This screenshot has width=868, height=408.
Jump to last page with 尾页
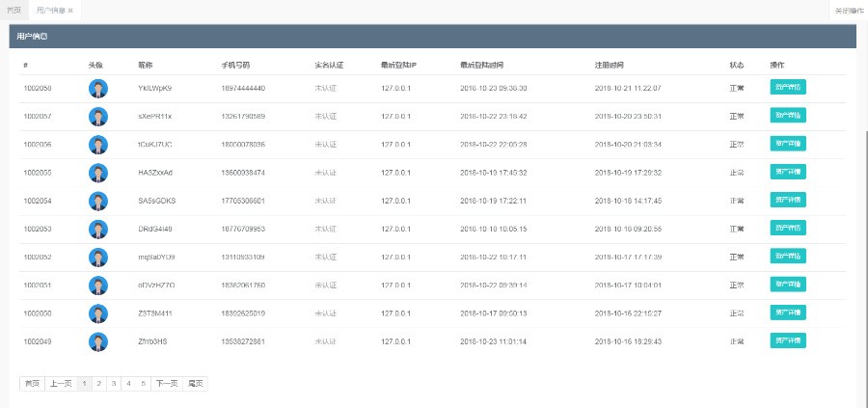pos(195,384)
